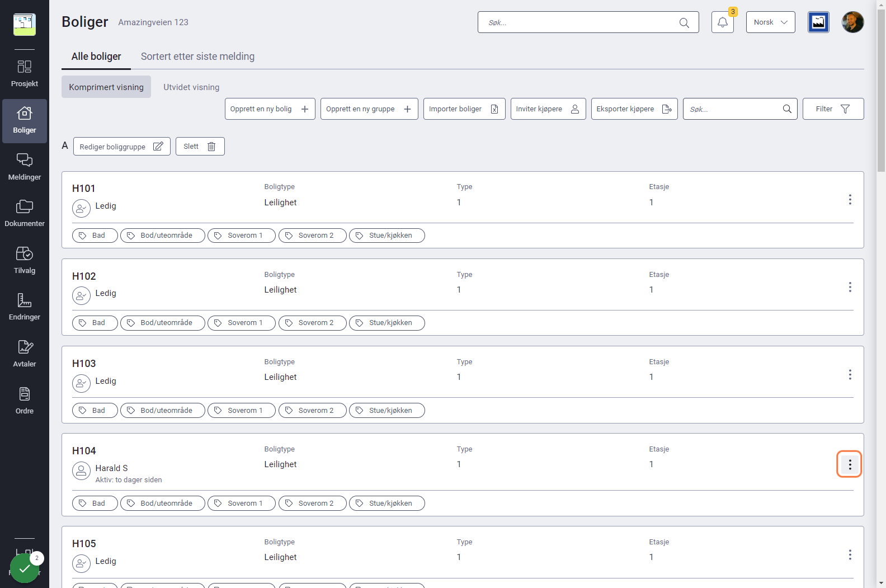This screenshot has height=588, width=886.
Task: Open the Prosjekt section in sidebar
Action: point(25,74)
